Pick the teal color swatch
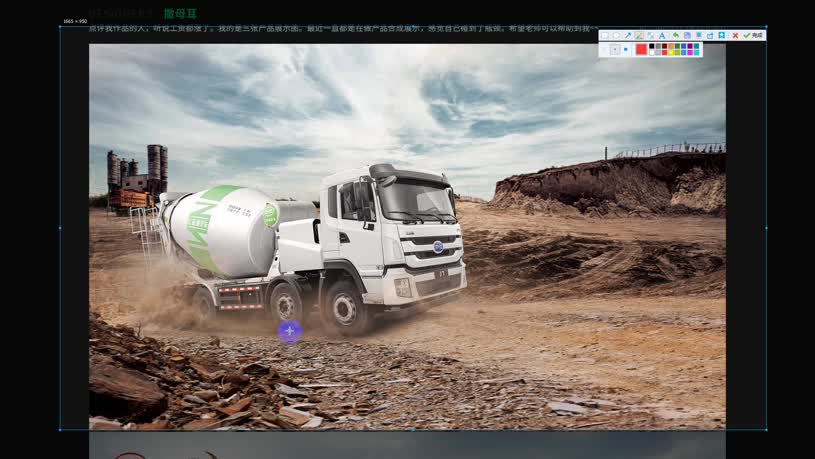 coord(696,46)
